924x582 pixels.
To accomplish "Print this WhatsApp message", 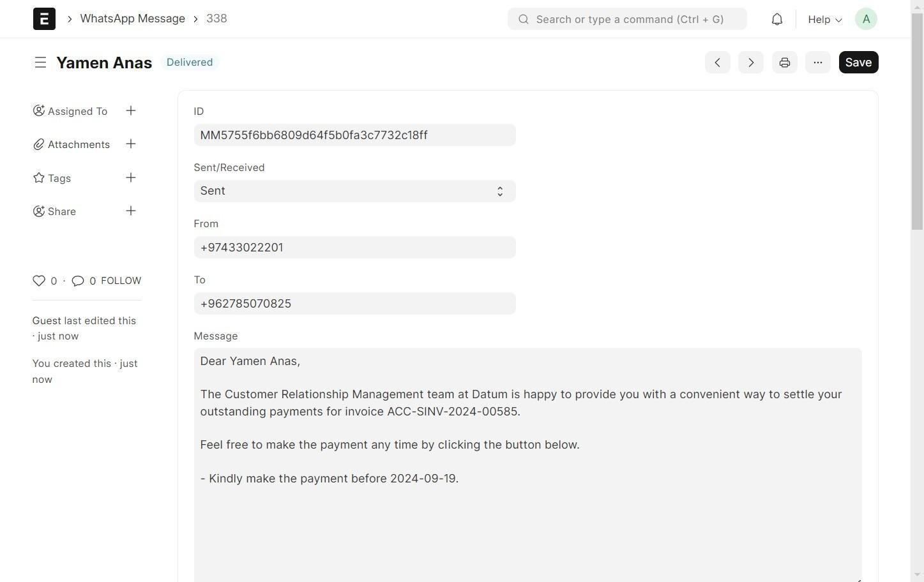I will 784,63.
